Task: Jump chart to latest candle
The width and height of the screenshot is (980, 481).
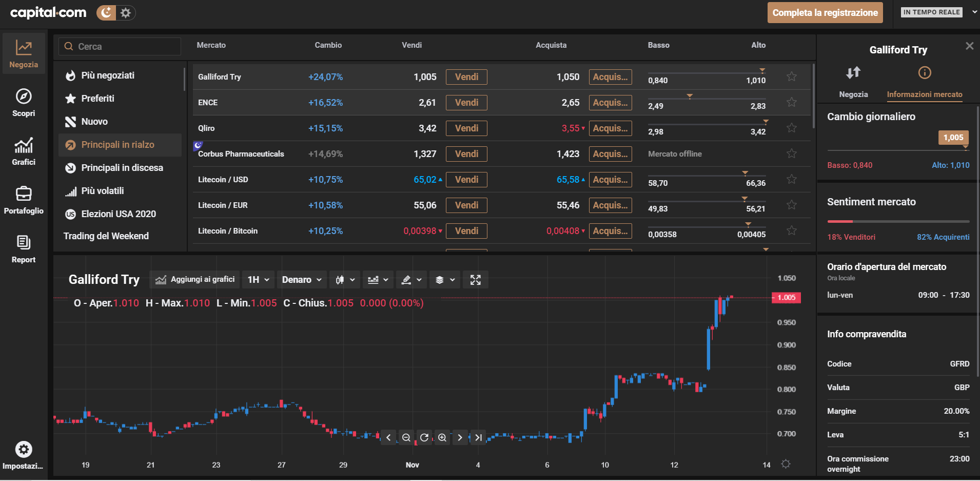Action: pyautogui.click(x=478, y=437)
